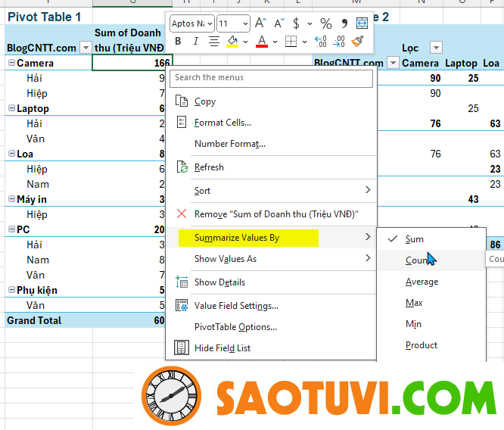
Task: Toggle italic formatting in mini toolbar
Action: [x=196, y=42]
